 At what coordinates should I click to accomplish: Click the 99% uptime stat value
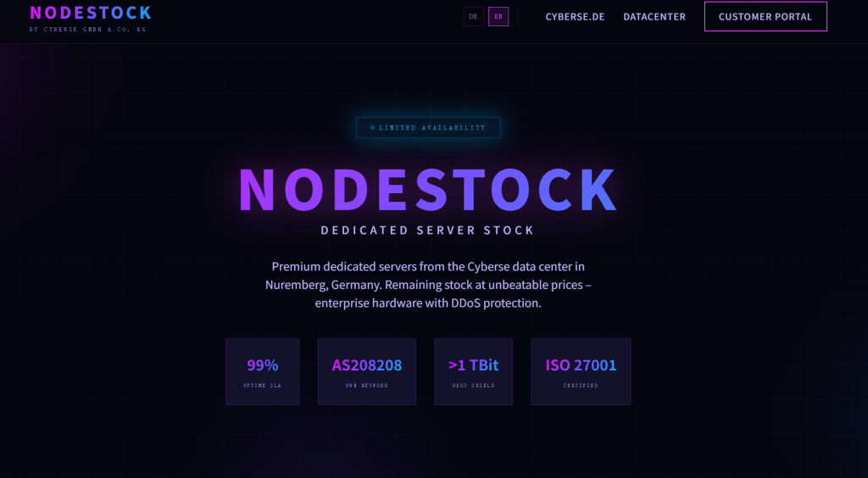point(263,365)
